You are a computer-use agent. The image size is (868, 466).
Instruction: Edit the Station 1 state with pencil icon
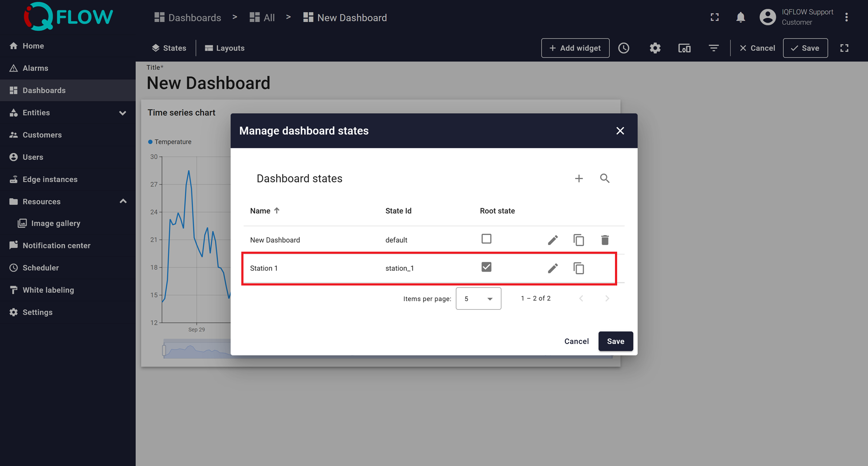pyautogui.click(x=552, y=268)
